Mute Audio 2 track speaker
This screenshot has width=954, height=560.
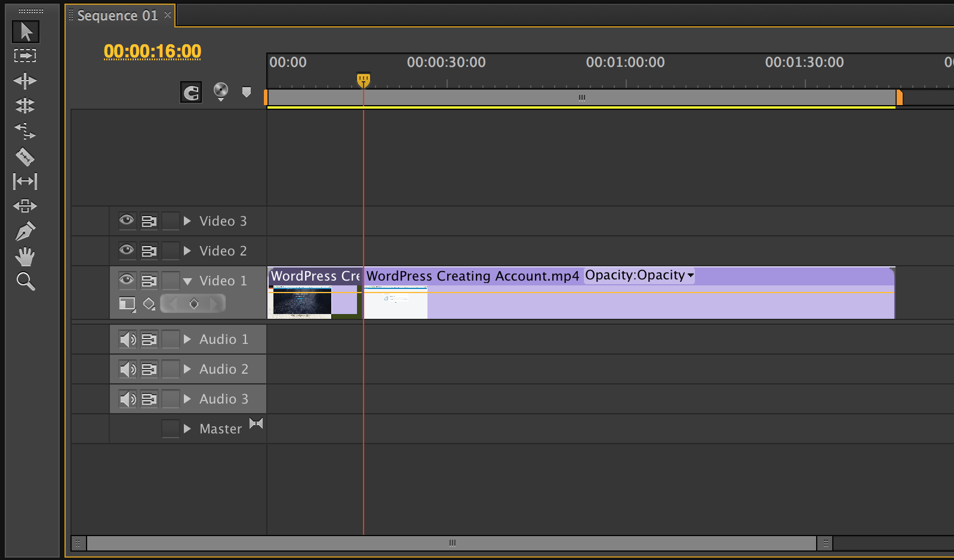(x=127, y=370)
